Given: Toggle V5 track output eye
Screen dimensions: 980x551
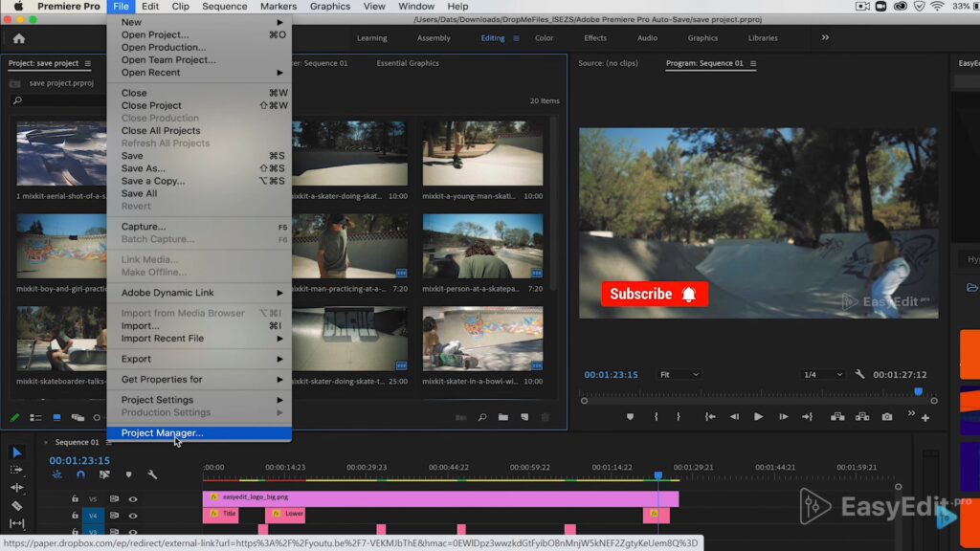Looking at the screenshot, I should (133, 499).
